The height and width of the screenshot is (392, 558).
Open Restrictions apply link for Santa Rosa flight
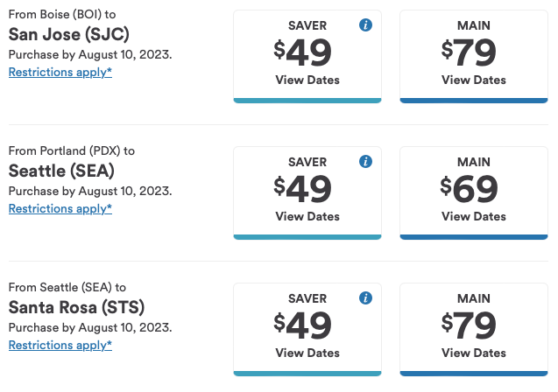(60, 345)
